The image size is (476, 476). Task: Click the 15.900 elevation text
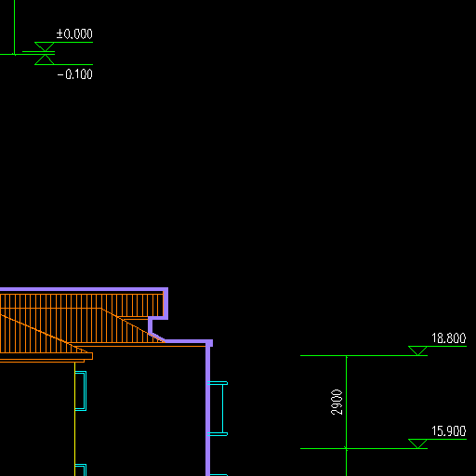[x=449, y=431]
